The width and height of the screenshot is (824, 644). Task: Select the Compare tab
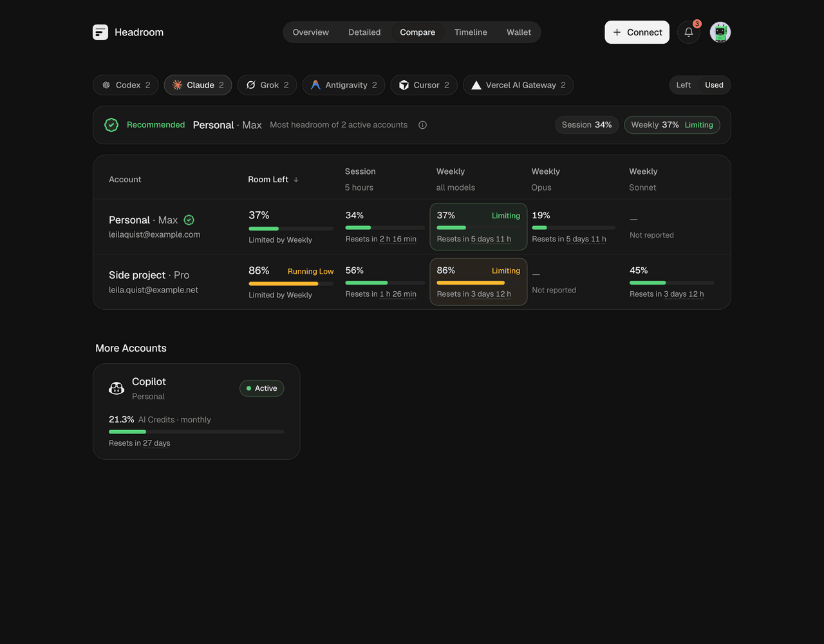[418, 32]
